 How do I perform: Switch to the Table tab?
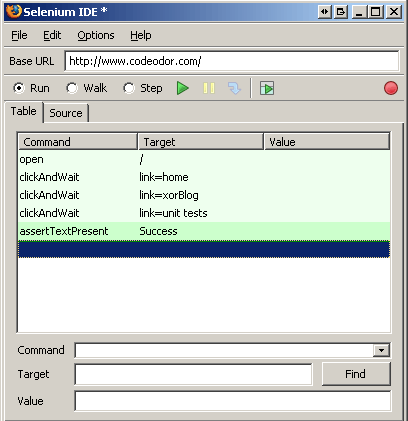tap(23, 111)
